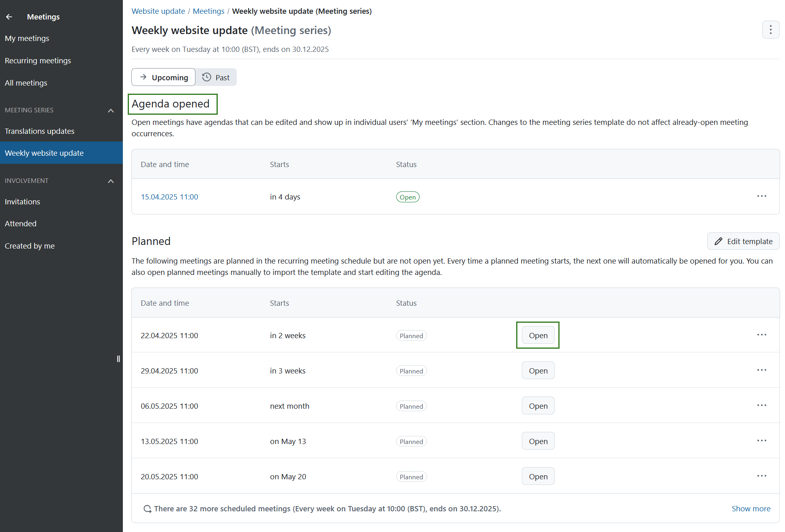785x532 pixels.
Task: Collapse the MEETING SERIES section
Action: pos(111,110)
